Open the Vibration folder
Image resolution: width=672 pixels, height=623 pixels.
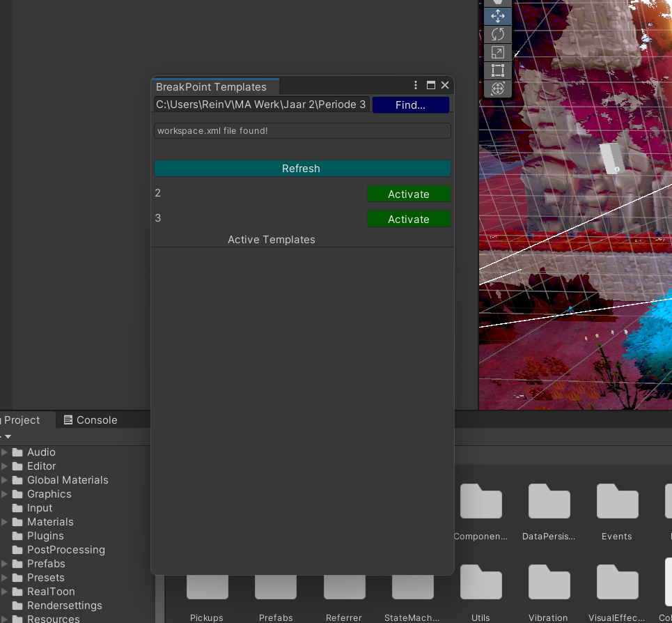tap(549, 582)
